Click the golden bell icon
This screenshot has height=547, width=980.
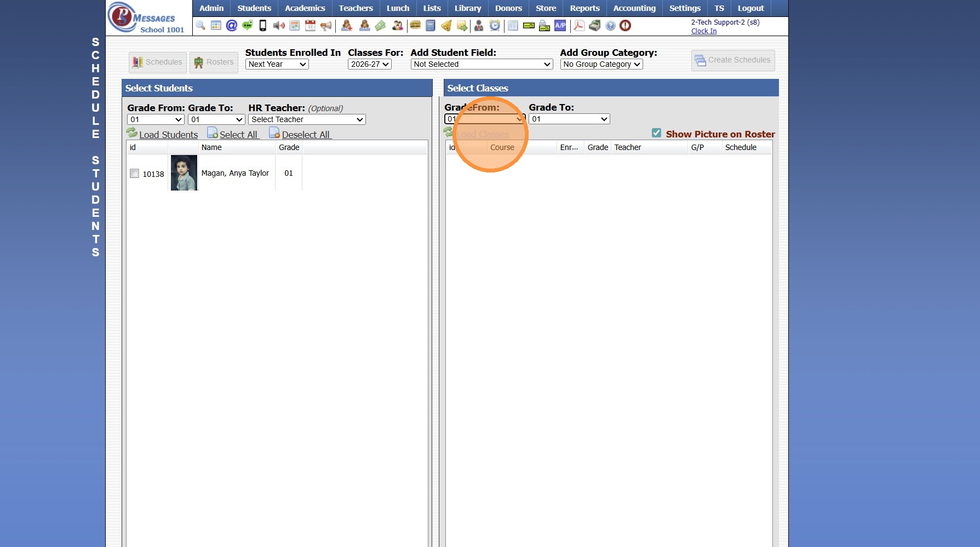coord(446,26)
